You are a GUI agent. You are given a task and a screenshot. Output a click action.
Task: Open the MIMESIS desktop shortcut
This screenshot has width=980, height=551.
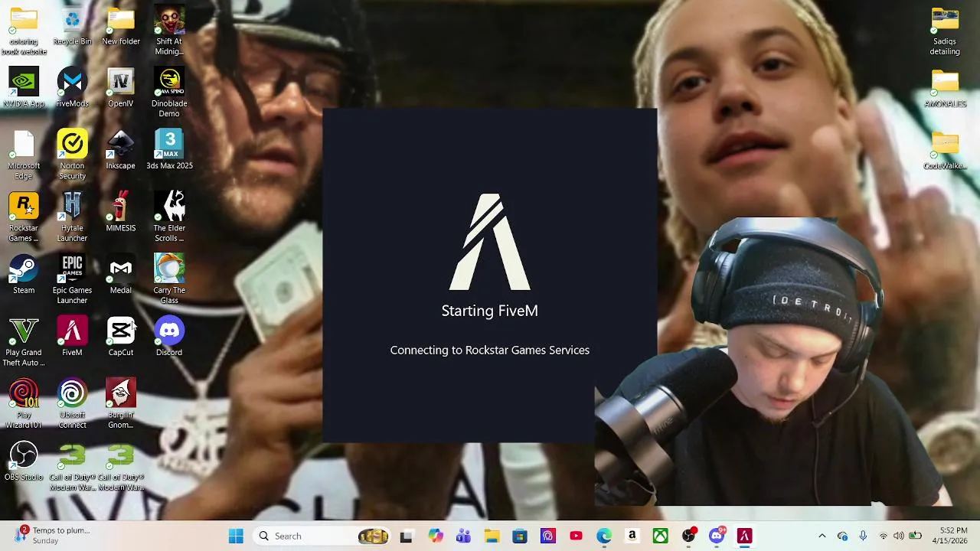[x=121, y=213]
